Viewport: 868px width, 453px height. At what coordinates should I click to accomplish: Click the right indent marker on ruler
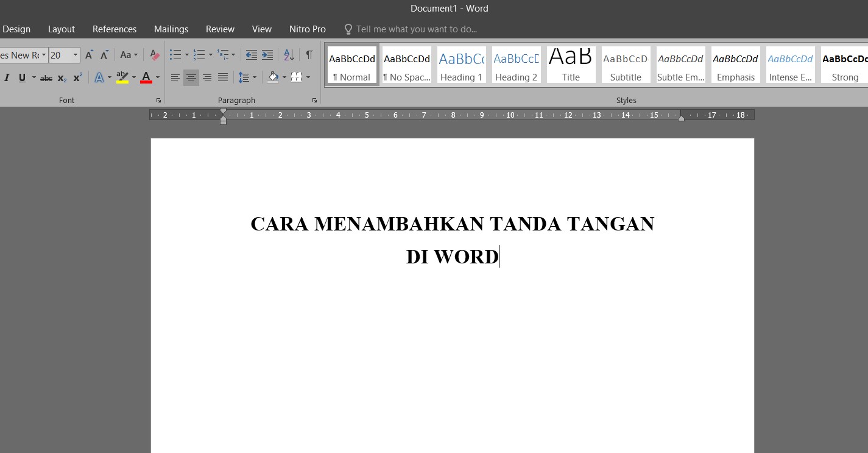click(x=681, y=118)
